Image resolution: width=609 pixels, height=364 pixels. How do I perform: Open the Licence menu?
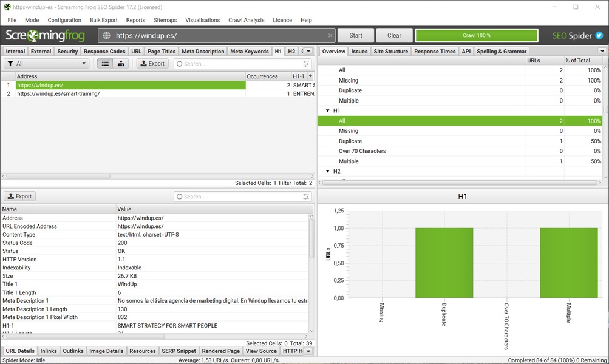[x=282, y=20]
